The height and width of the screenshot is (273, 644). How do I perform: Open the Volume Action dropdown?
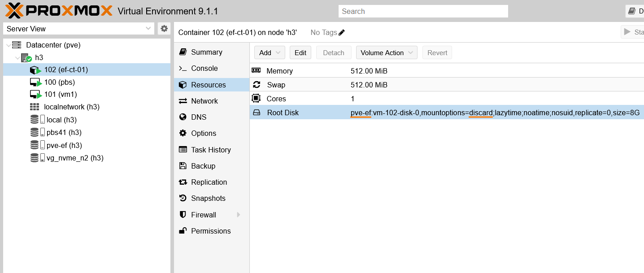(387, 52)
